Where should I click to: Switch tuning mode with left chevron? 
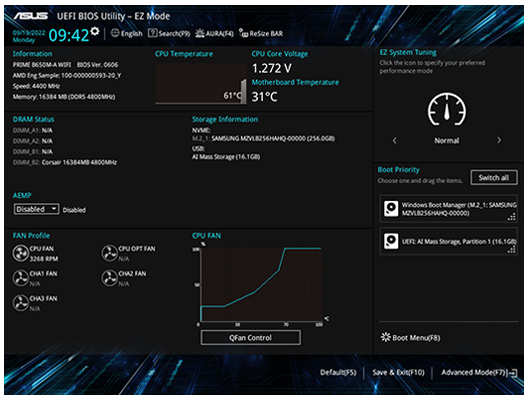point(394,140)
